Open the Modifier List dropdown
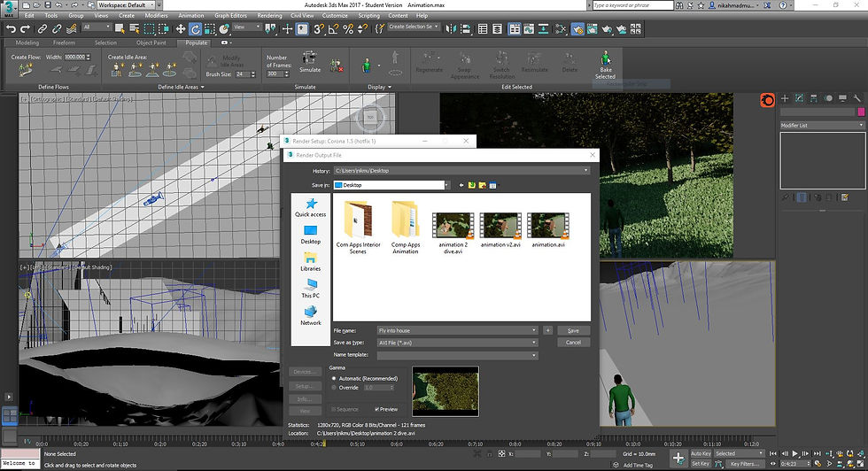Image resolution: width=868 pixels, height=471 pixels. click(x=822, y=126)
